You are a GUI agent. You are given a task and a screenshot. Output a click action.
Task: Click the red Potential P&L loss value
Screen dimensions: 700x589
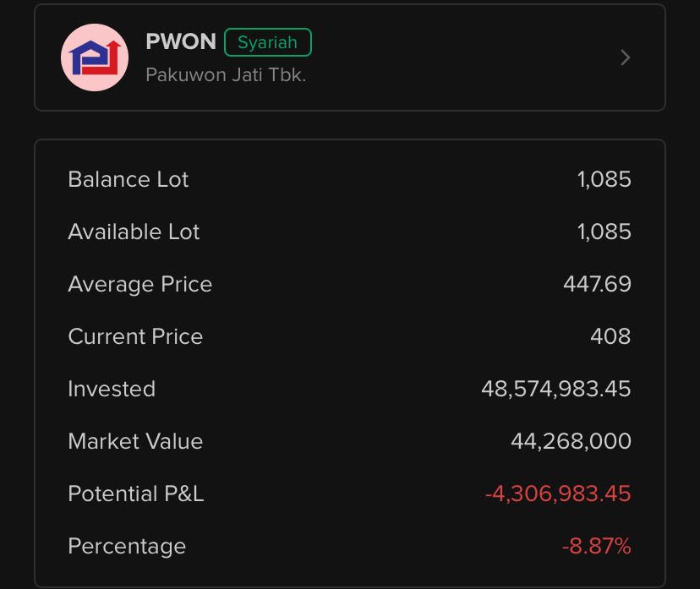558,494
